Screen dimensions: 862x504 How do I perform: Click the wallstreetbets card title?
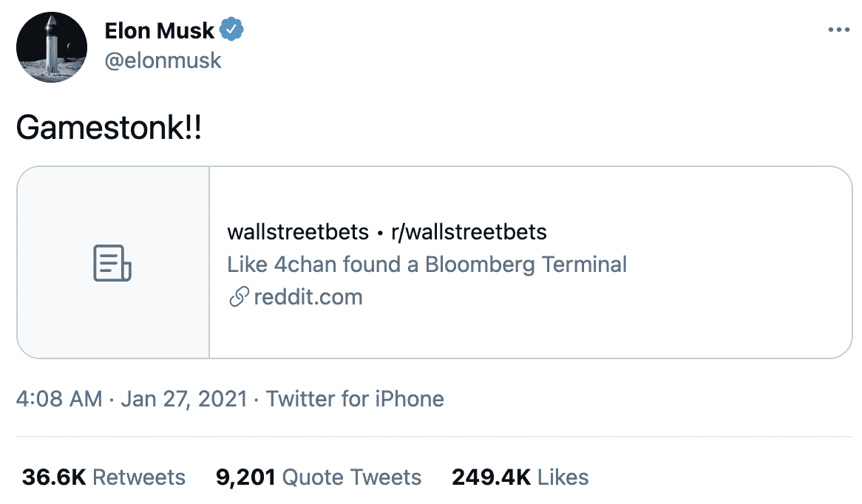click(x=298, y=232)
